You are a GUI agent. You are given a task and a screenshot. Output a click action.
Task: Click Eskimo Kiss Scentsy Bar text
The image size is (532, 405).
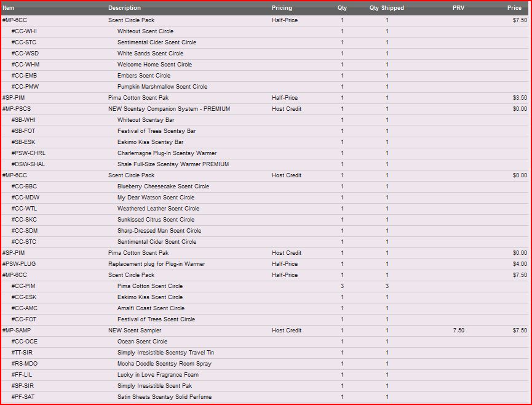pos(151,142)
